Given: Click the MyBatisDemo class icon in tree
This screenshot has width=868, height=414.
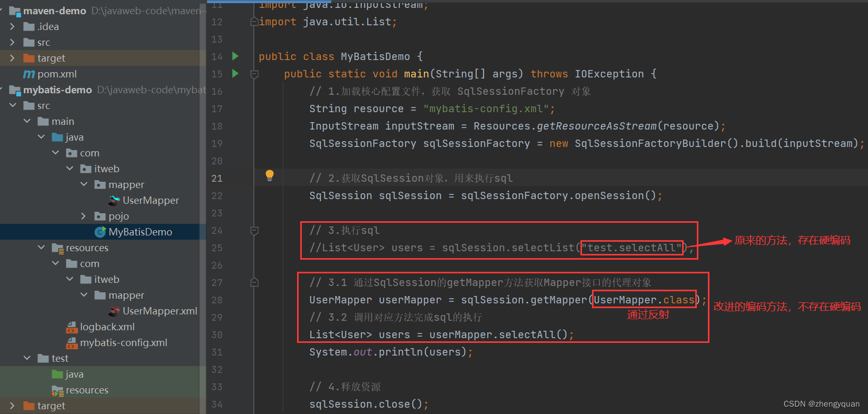Looking at the screenshot, I should (100, 232).
